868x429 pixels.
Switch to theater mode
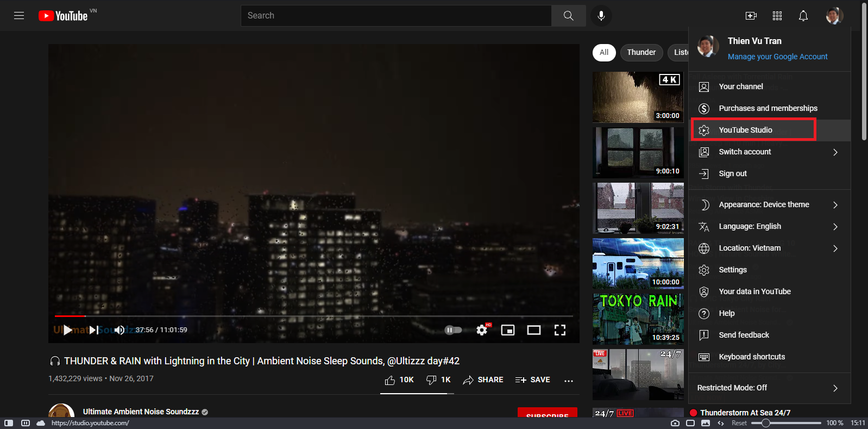534,330
